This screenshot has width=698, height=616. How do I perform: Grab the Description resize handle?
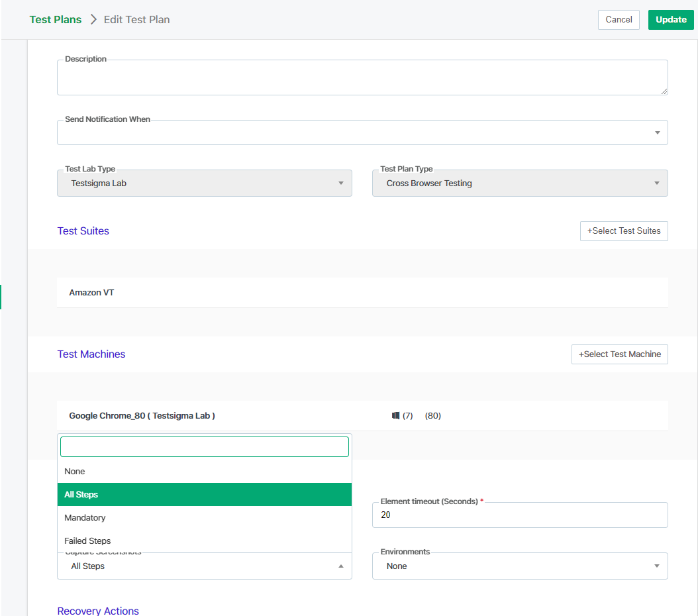click(x=664, y=91)
